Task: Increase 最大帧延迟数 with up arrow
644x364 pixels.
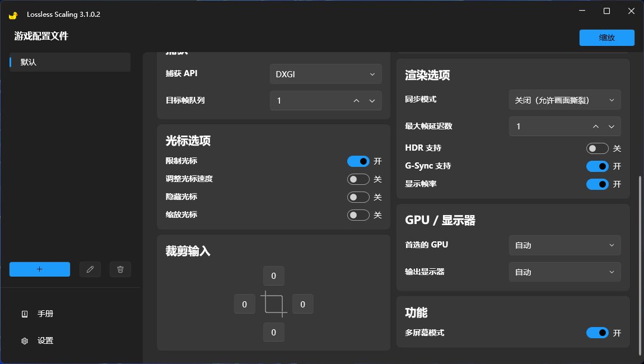Action: click(x=596, y=127)
